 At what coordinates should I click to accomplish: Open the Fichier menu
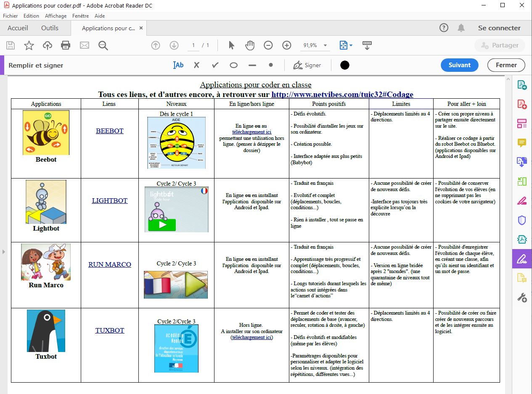point(11,16)
